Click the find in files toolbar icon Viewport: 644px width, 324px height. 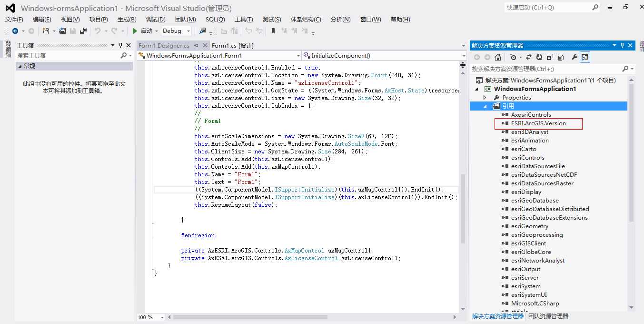coord(203,31)
